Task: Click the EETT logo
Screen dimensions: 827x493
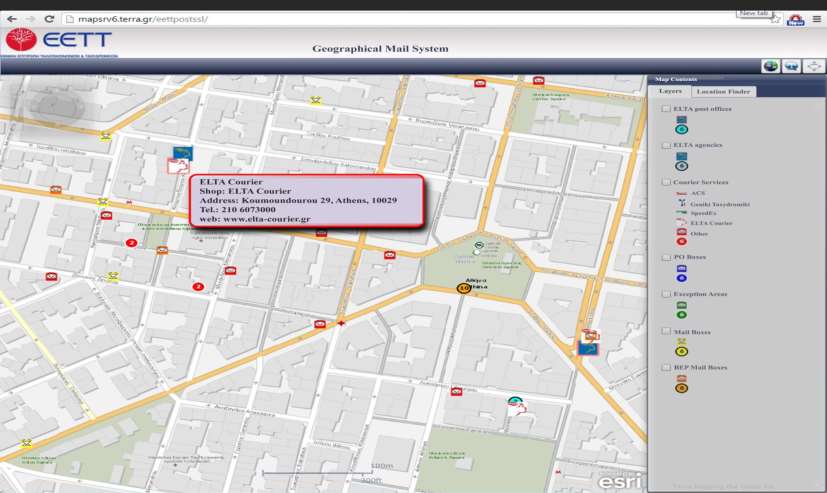Action: click(x=59, y=41)
